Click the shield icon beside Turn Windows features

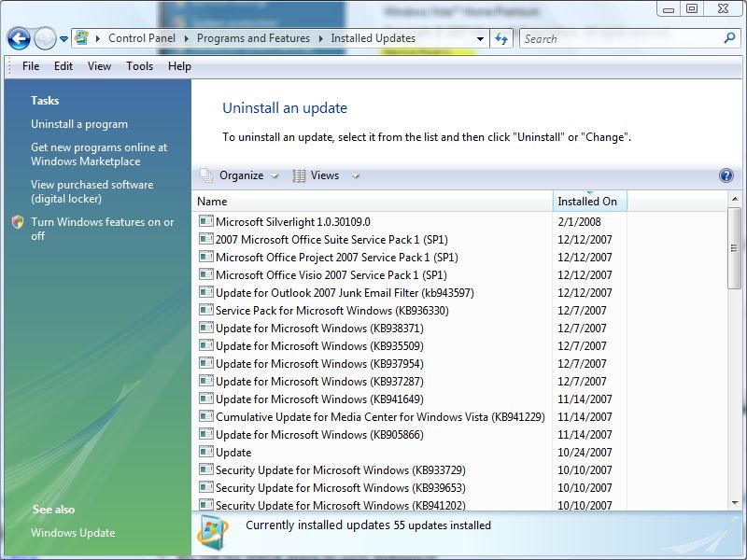click(x=18, y=222)
